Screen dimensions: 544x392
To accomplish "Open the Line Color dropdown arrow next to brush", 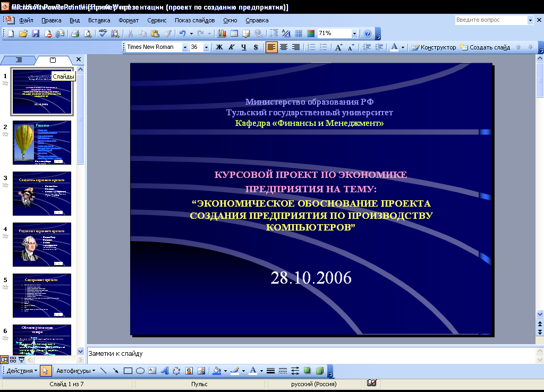I will point(243,371).
